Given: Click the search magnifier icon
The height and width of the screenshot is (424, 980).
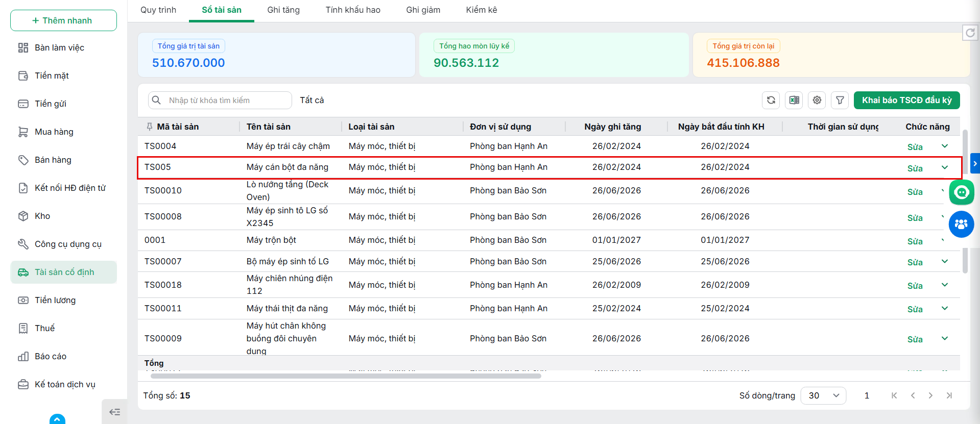Looking at the screenshot, I should coord(157,100).
